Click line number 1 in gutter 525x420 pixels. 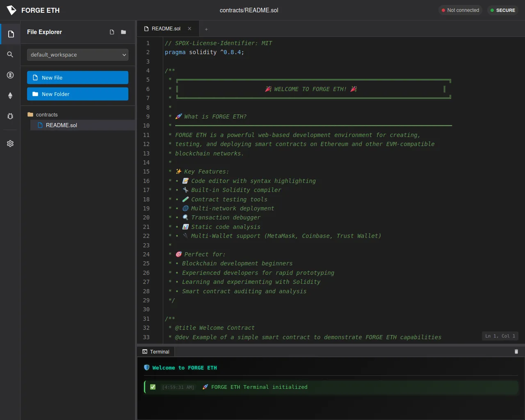click(148, 43)
